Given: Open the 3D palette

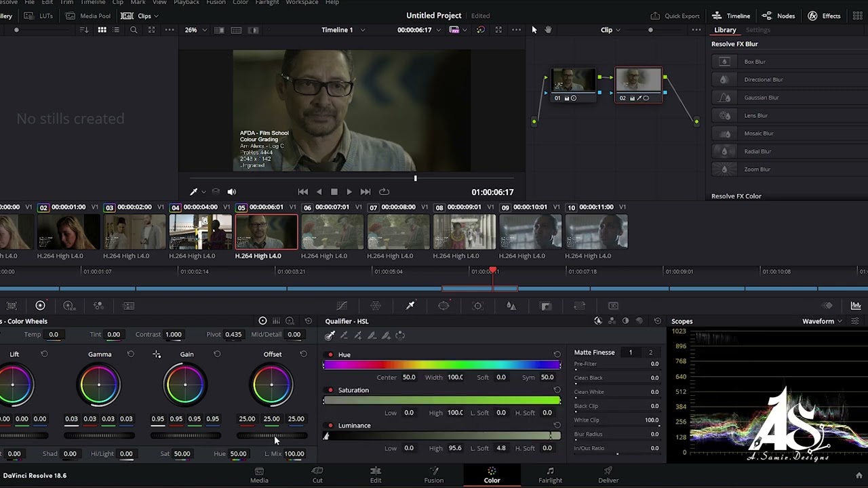Looking at the screenshot, I should (613, 306).
